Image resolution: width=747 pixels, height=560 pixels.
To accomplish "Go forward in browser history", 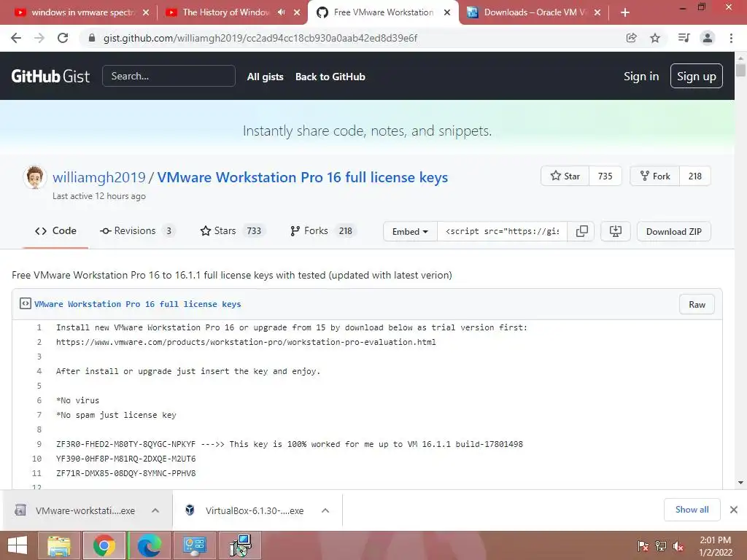I will [x=39, y=38].
